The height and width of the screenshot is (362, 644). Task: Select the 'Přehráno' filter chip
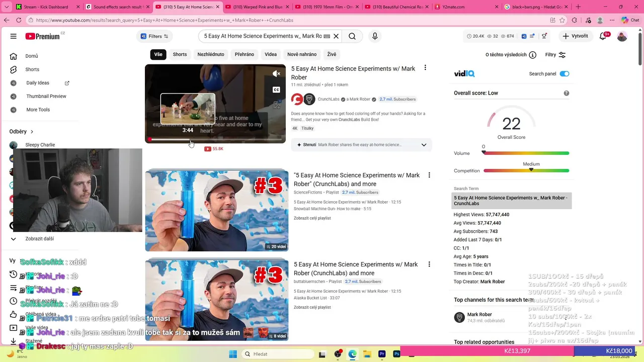point(245,54)
